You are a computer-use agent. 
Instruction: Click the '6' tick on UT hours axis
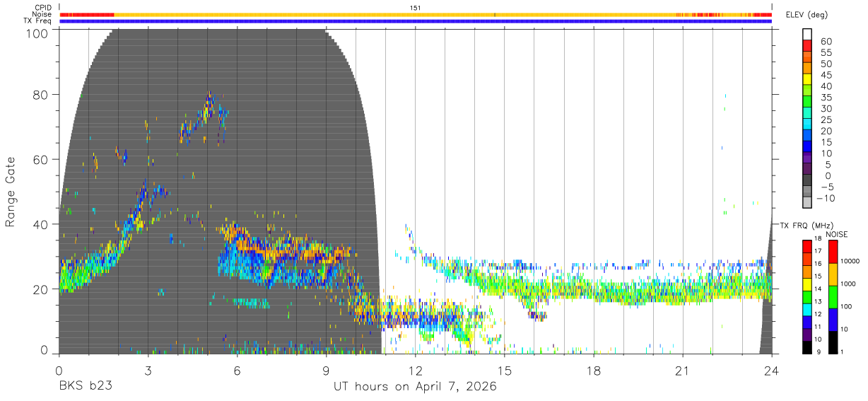tap(237, 370)
